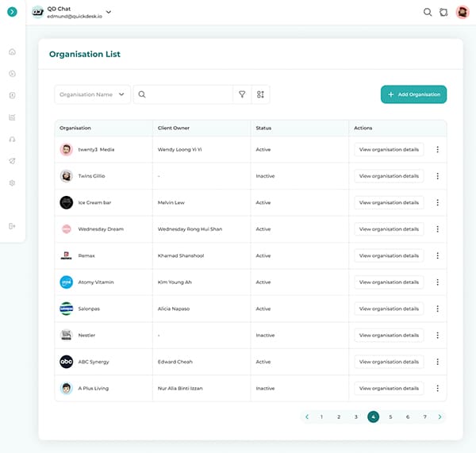Open the column settings icon beside filter
Image resolution: width=476 pixels, height=453 pixels.
pyautogui.click(x=260, y=94)
